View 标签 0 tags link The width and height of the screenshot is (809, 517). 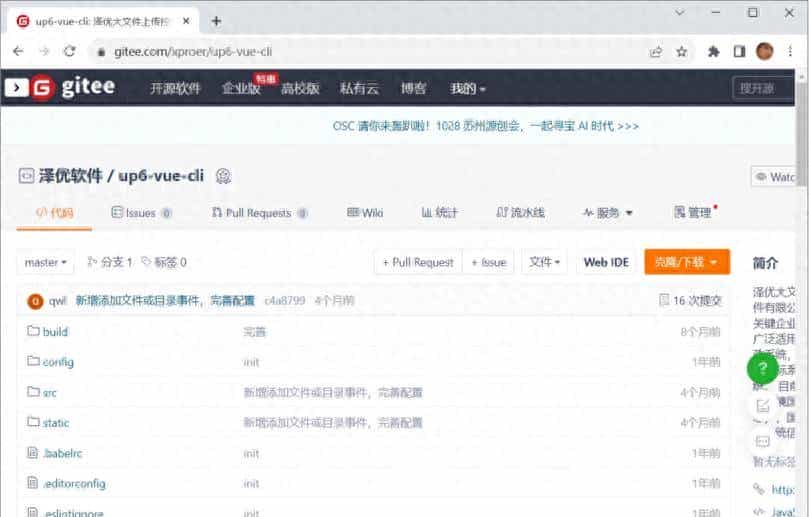(x=164, y=262)
